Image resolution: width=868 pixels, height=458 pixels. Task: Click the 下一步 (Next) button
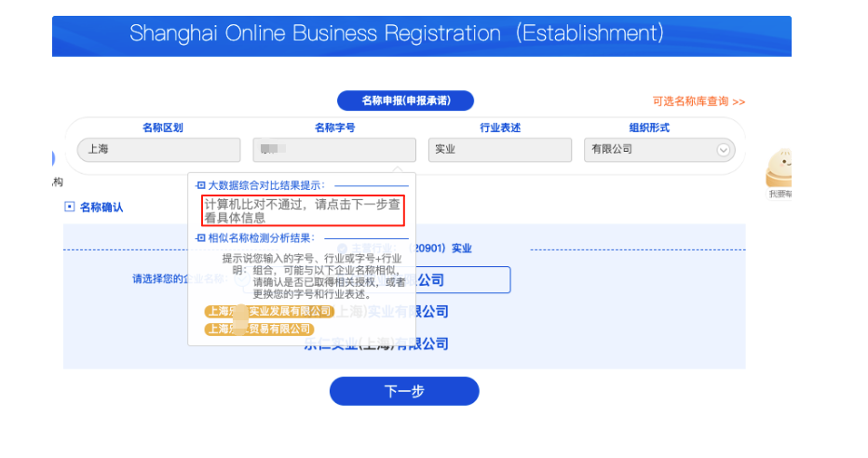coord(404,391)
